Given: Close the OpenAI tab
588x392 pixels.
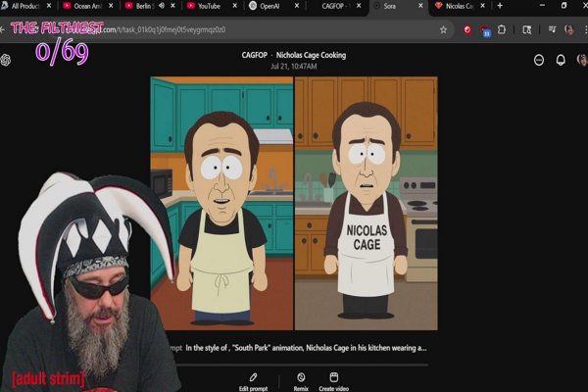Looking at the screenshot, I should 297,6.
